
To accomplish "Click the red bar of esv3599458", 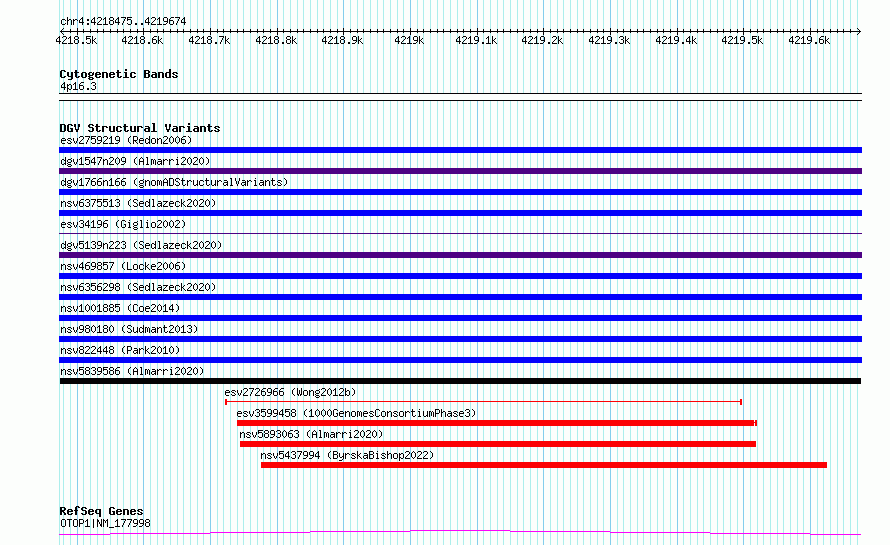I will coord(497,423).
